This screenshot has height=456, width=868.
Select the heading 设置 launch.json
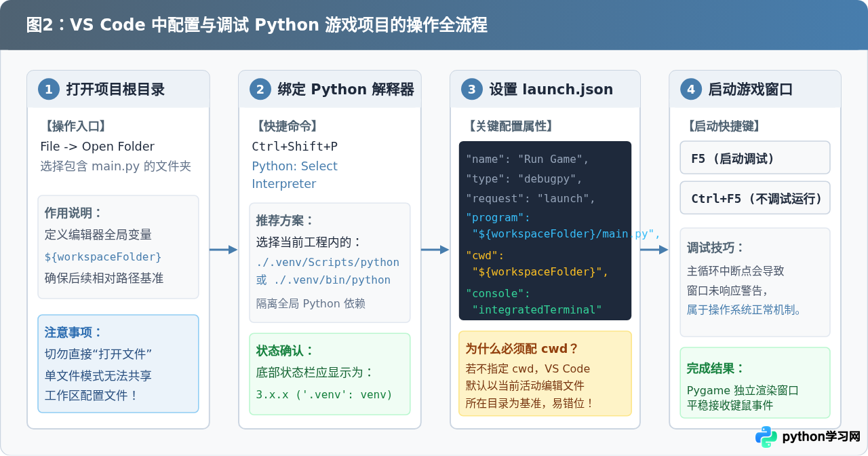click(x=551, y=89)
